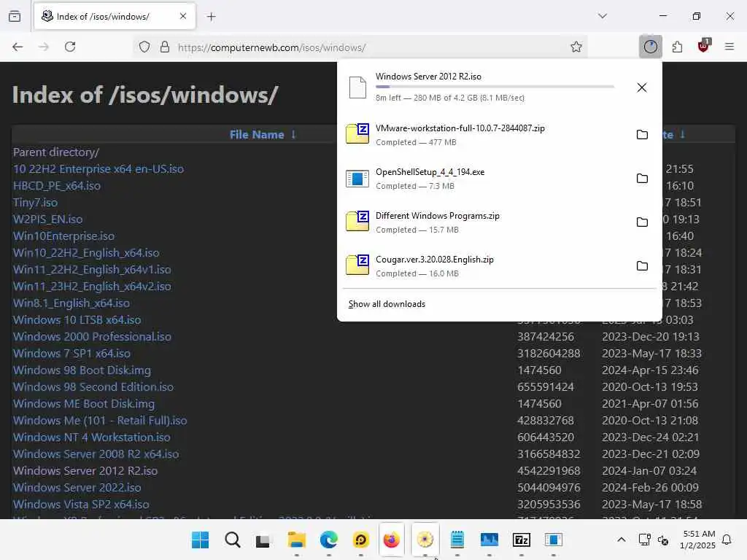Download Windows 2000 Professional.iso
This screenshot has height=560, width=747.
[x=92, y=337]
